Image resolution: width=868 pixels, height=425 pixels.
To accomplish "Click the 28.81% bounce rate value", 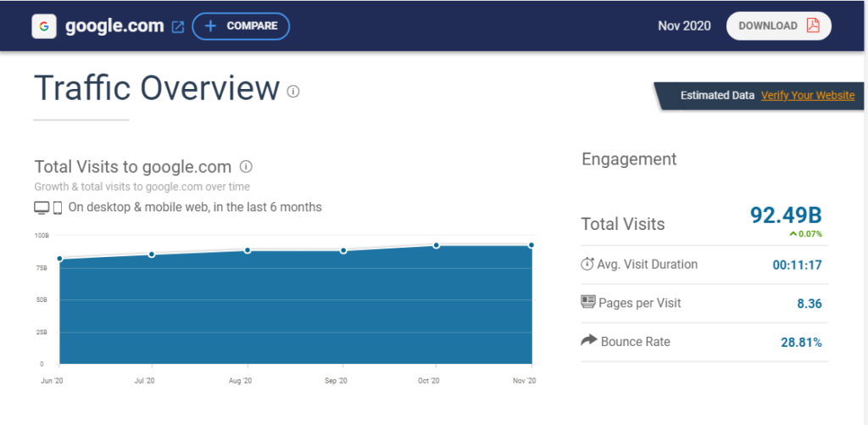I will [802, 343].
